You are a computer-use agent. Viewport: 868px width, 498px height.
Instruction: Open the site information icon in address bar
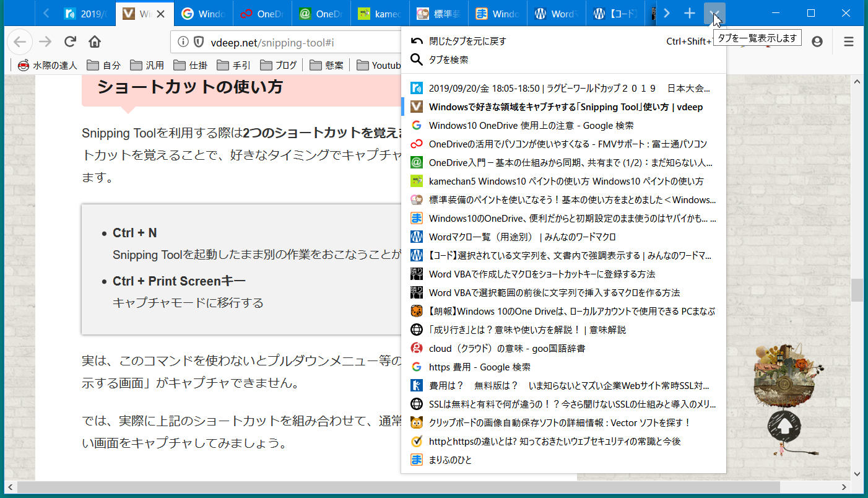183,42
